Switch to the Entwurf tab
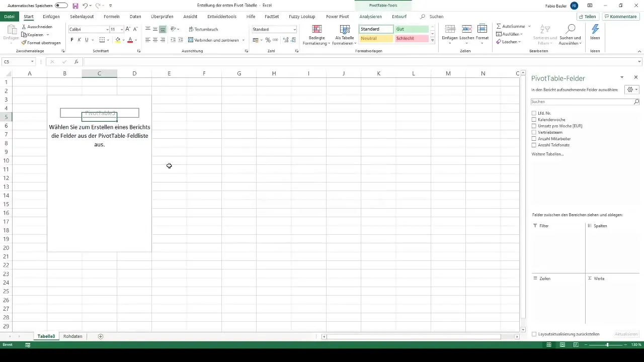The image size is (644, 362). coord(399,17)
